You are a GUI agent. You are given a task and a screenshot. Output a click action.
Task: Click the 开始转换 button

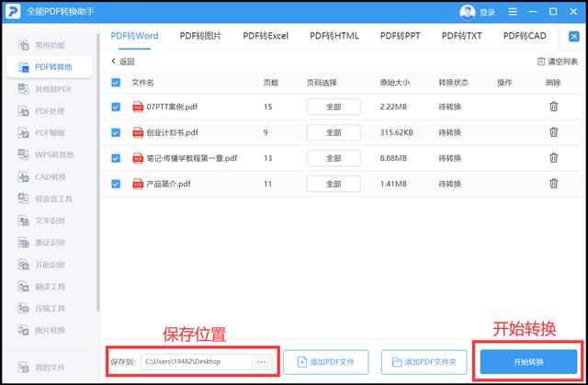(528, 362)
